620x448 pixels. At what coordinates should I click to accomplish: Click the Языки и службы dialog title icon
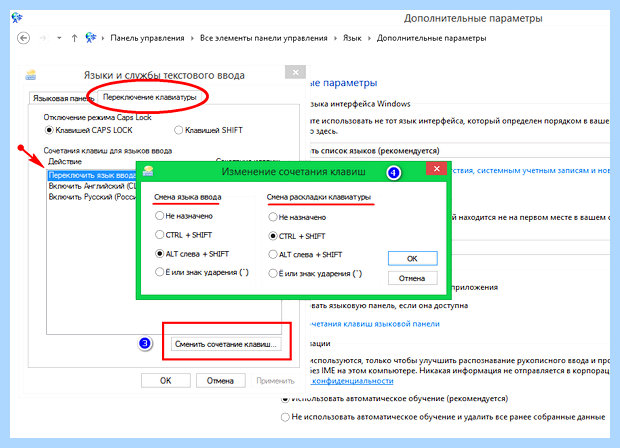pos(30,75)
